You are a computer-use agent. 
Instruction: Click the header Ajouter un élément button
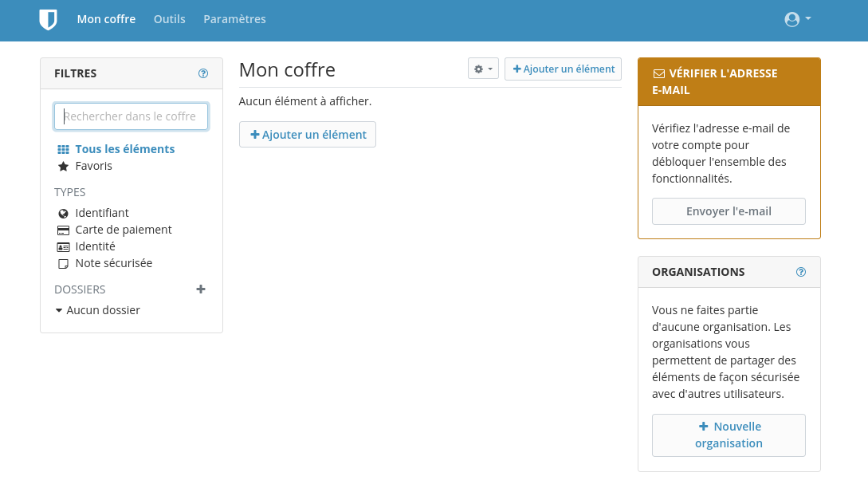(x=563, y=69)
